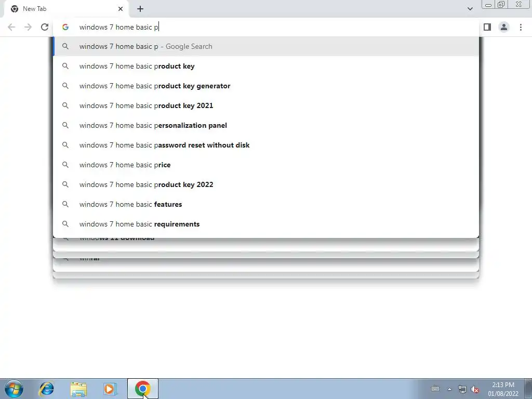Show hidden system tray icons
This screenshot has width=532, height=399.
[x=449, y=389]
